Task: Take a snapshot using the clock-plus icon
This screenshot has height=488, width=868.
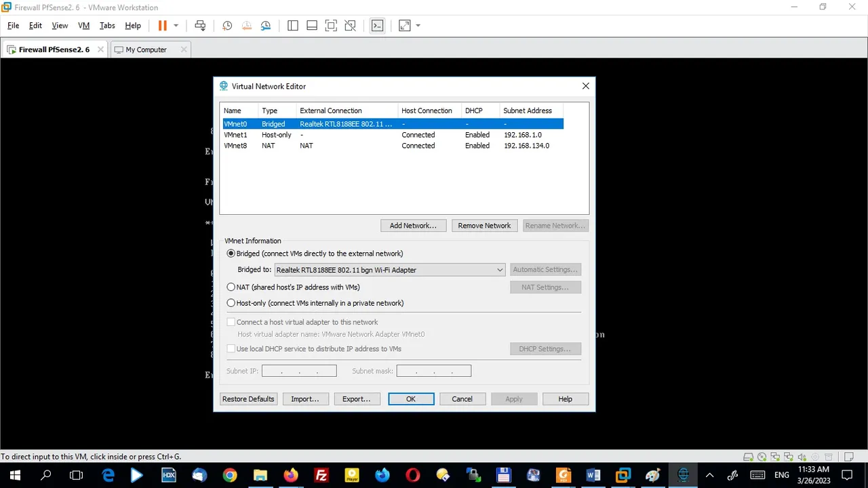Action: coord(227,26)
